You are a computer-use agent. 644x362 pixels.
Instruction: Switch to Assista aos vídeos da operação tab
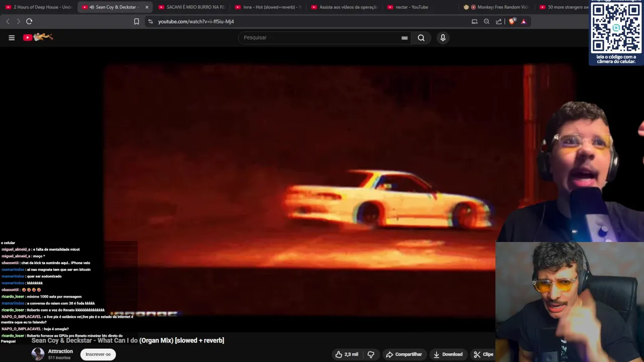point(345,7)
